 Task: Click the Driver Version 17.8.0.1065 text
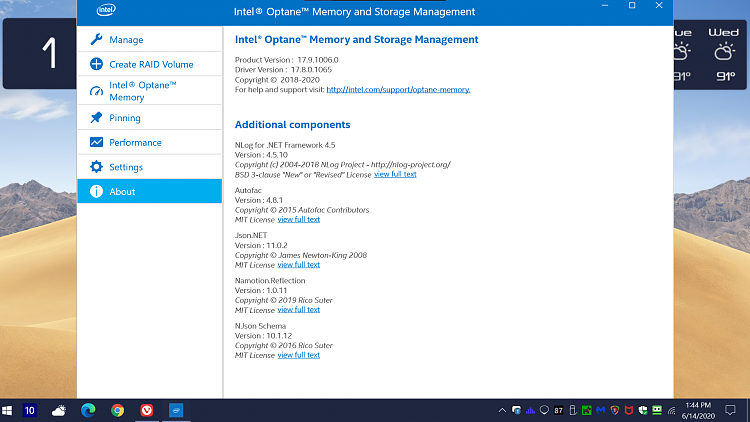tap(283, 70)
